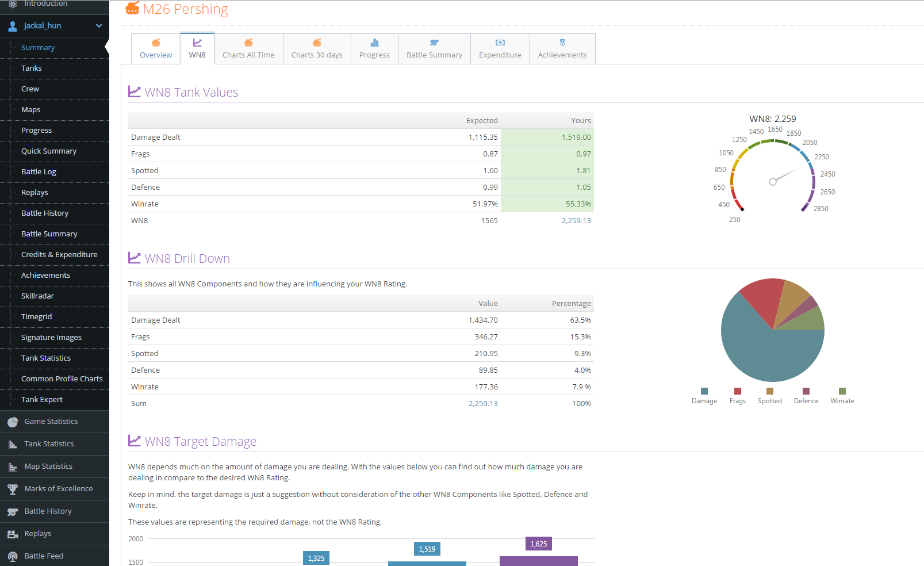
Task: Expand Map Statistics menu section
Action: coord(55,466)
